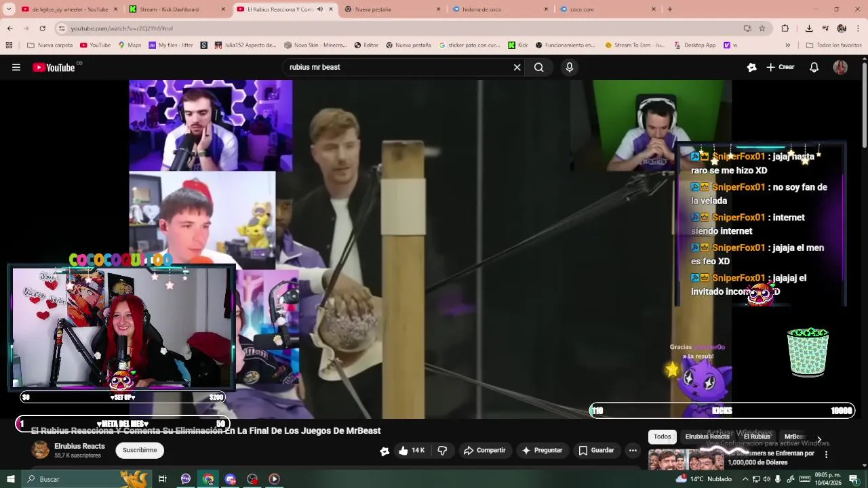Viewport: 868px width, 488px height.
Task: Open the Chrome icon on the taskbar
Action: point(208,479)
